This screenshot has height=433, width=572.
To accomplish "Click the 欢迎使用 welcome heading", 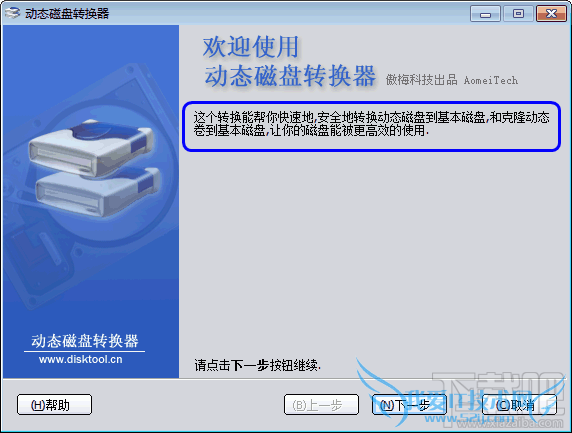I will 251,47.
